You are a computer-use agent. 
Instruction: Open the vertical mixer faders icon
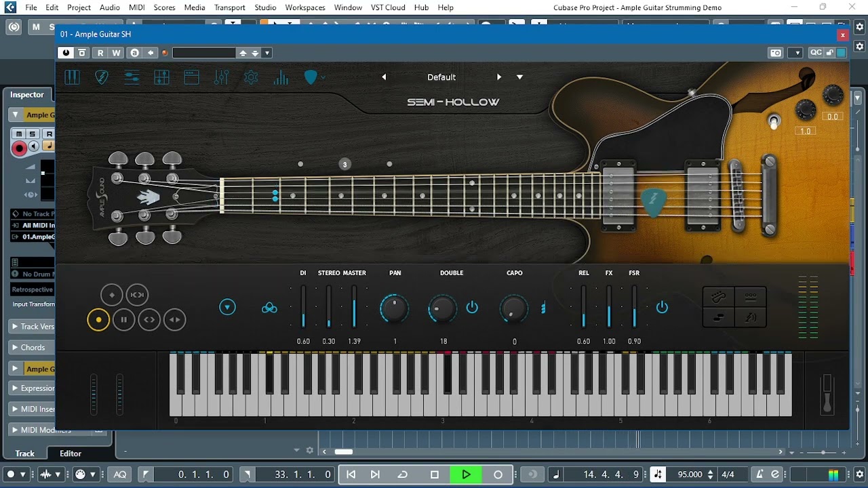(221, 77)
